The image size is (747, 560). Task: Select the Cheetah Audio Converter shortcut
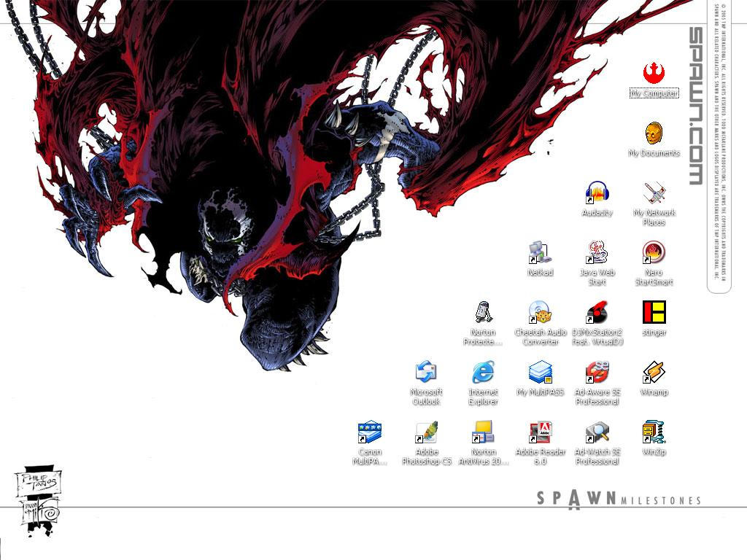pyautogui.click(x=541, y=312)
